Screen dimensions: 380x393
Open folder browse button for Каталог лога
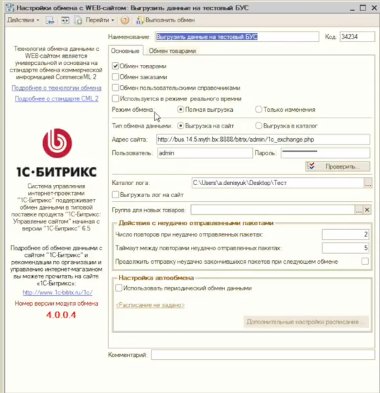(x=368, y=183)
